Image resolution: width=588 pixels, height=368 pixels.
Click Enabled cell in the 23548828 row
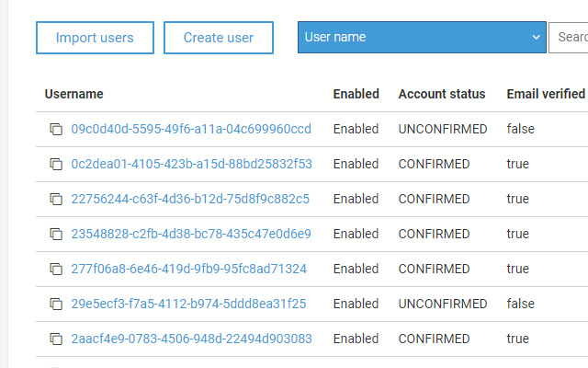tap(356, 234)
